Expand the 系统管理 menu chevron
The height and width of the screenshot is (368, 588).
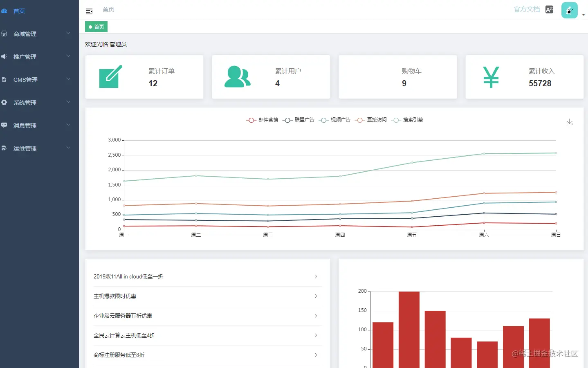pyautogui.click(x=68, y=102)
